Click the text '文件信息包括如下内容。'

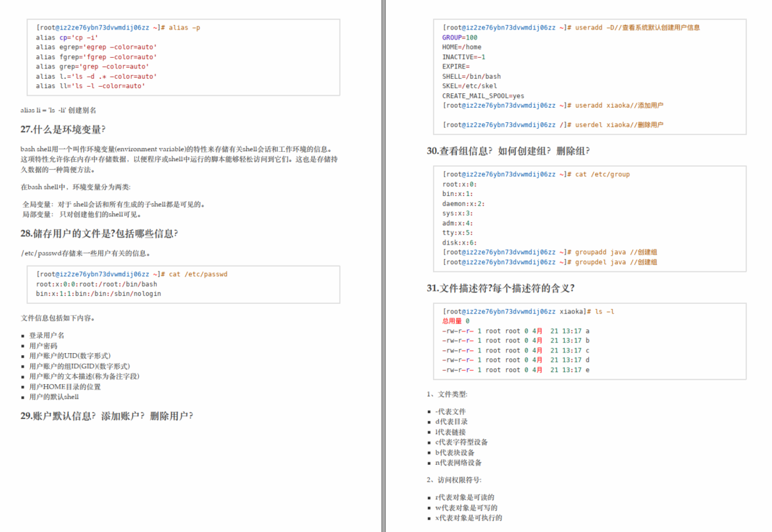(x=58, y=318)
